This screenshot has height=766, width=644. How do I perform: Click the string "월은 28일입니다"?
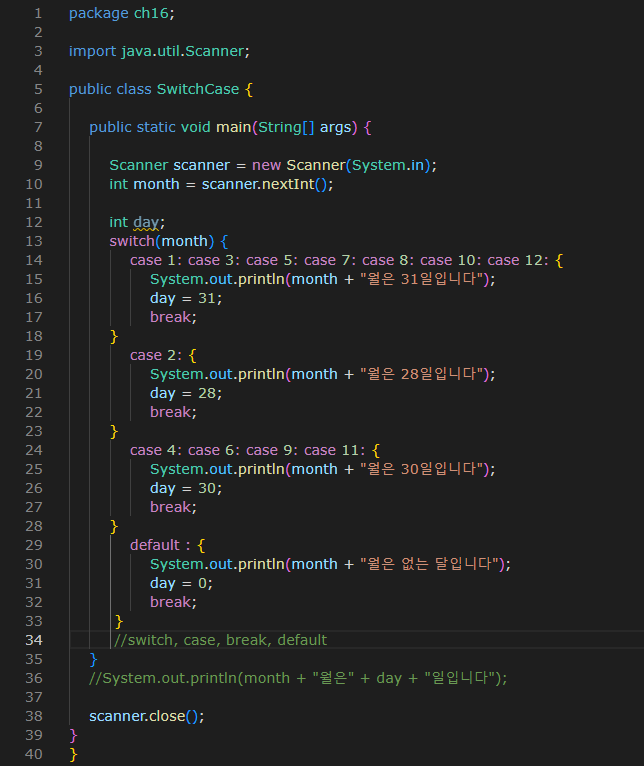click(422, 374)
